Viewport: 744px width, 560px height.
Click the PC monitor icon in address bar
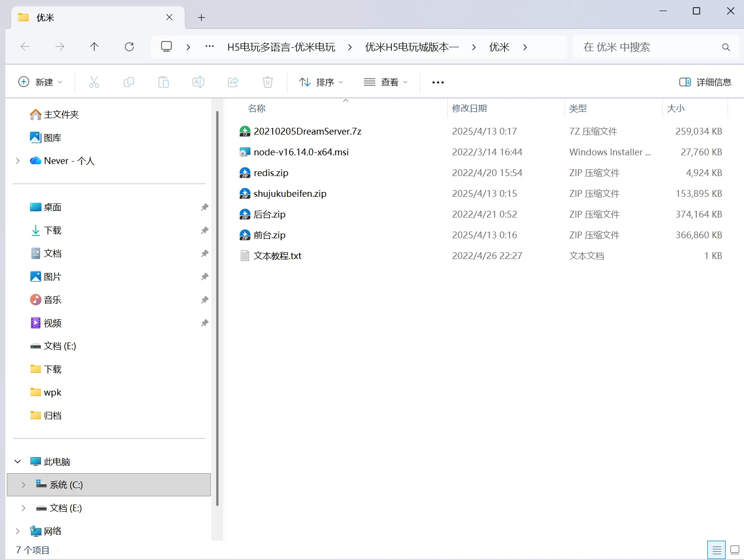click(x=166, y=47)
